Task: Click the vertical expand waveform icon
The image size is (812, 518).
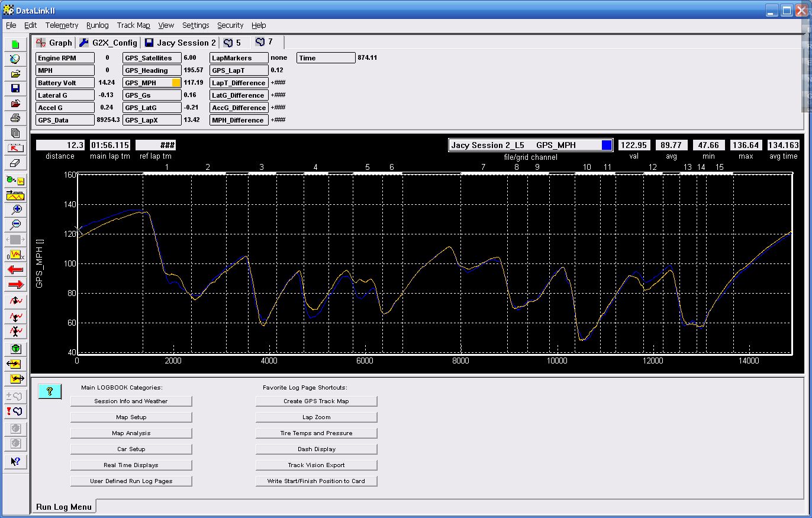Action: [15, 301]
